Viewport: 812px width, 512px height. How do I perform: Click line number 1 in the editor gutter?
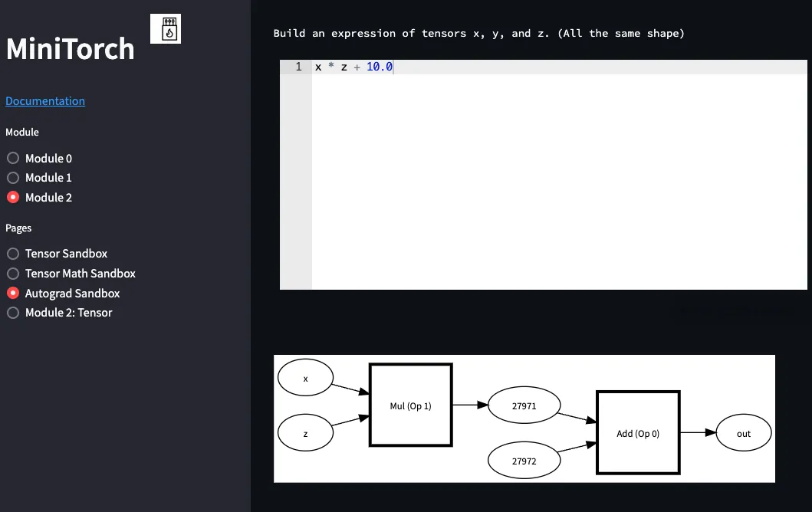[298, 67]
